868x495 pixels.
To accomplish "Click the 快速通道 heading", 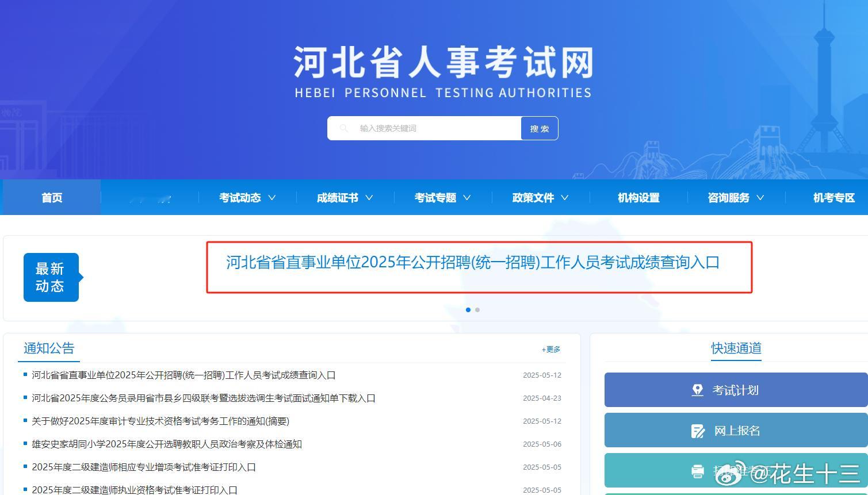I will coord(736,348).
